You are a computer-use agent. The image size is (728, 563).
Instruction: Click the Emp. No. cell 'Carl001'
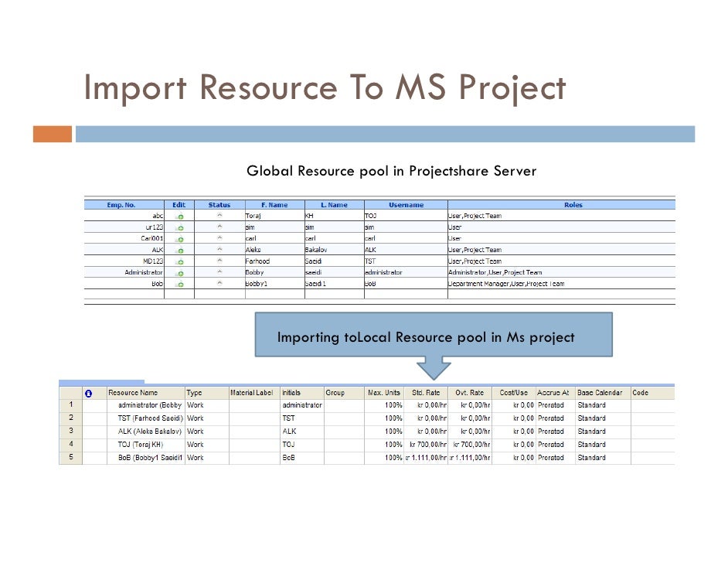point(124,239)
